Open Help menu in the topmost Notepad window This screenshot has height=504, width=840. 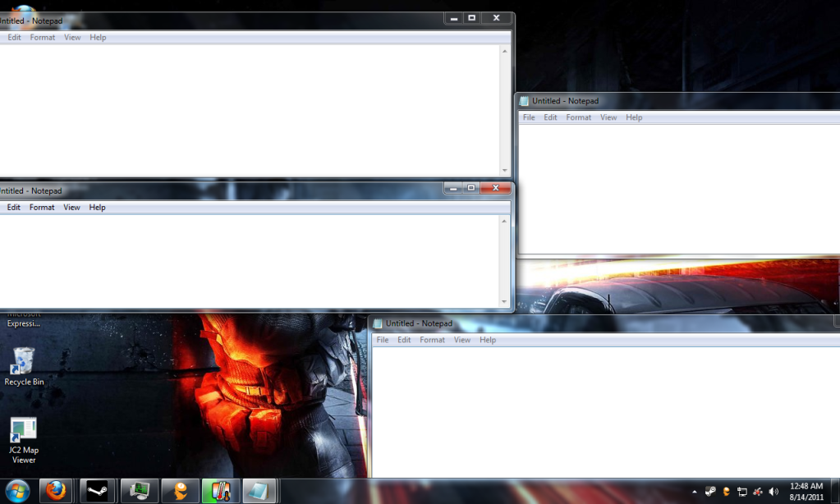pos(98,38)
